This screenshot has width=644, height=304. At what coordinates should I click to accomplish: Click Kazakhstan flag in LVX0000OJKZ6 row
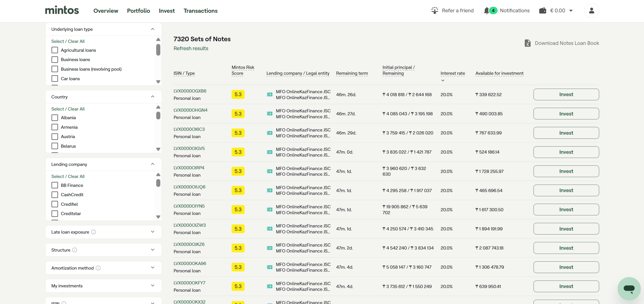(269, 248)
